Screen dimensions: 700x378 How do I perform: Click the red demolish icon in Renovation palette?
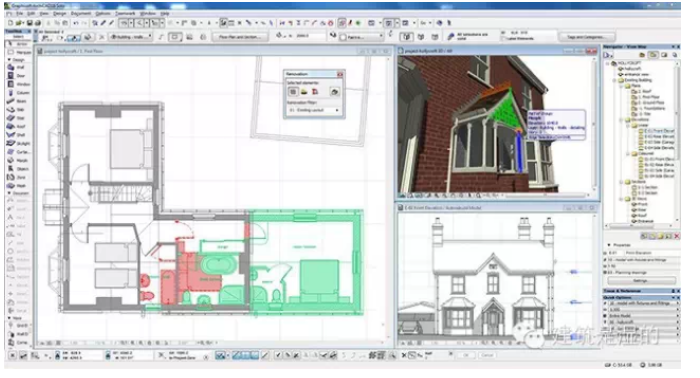315,92
